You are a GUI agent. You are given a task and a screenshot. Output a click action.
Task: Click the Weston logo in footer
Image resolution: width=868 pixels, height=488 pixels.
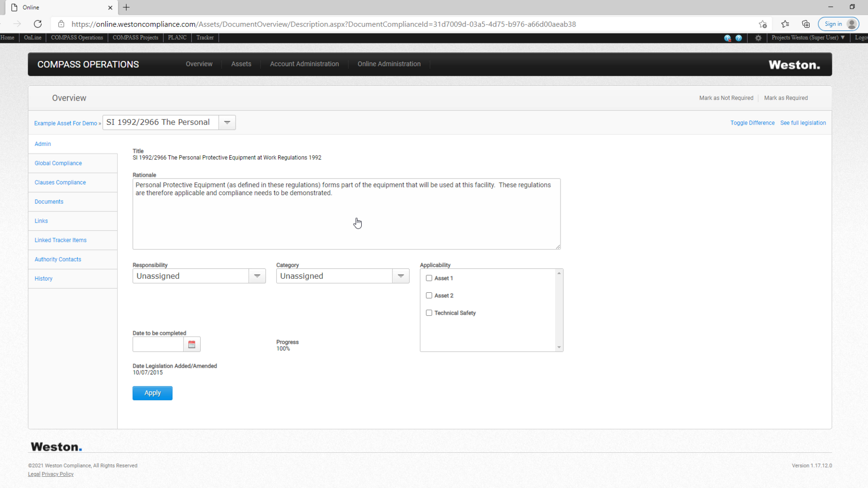(x=56, y=446)
